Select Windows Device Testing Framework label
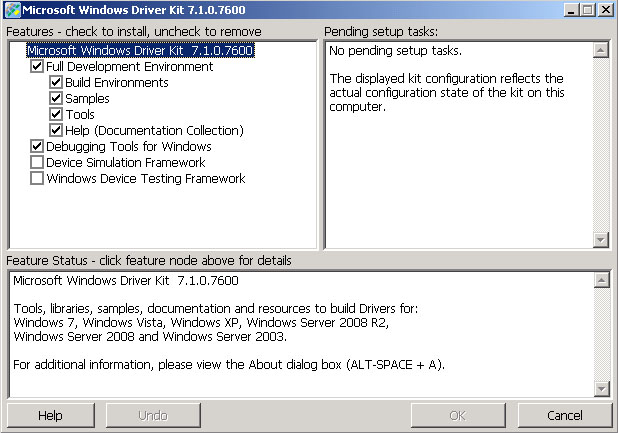 point(145,178)
